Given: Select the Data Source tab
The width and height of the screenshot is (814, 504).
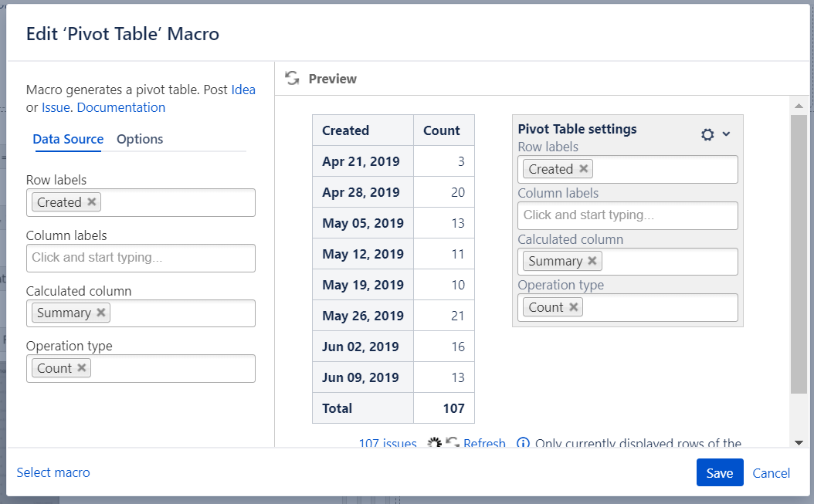Looking at the screenshot, I should [x=68, y=139].
